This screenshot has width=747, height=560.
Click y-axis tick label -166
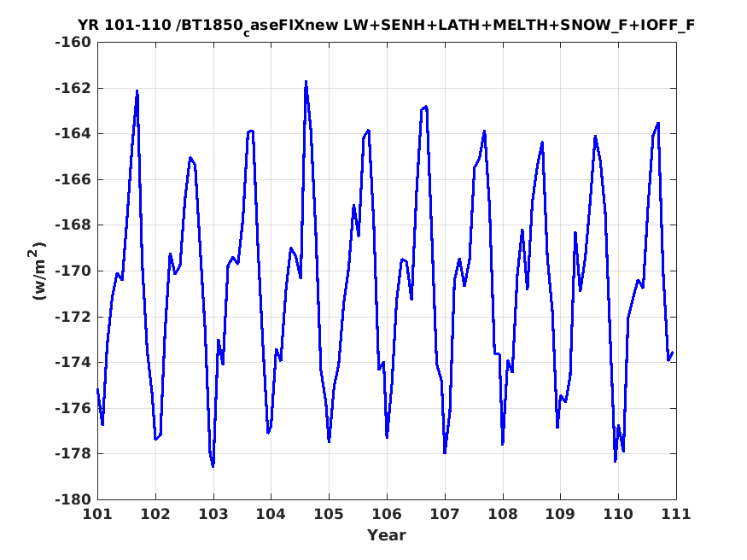click(x=73, y=179)
